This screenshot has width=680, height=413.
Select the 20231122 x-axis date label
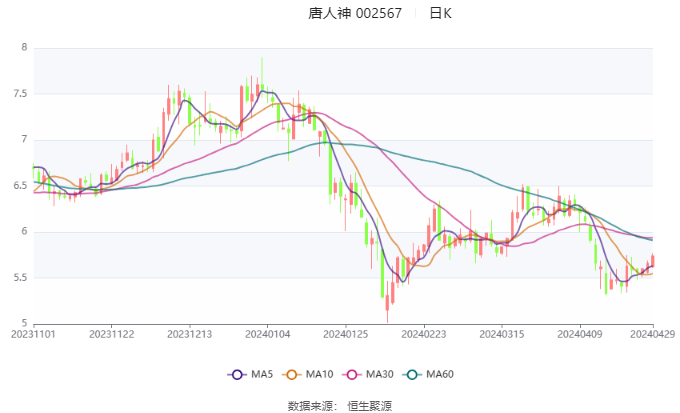112,334
